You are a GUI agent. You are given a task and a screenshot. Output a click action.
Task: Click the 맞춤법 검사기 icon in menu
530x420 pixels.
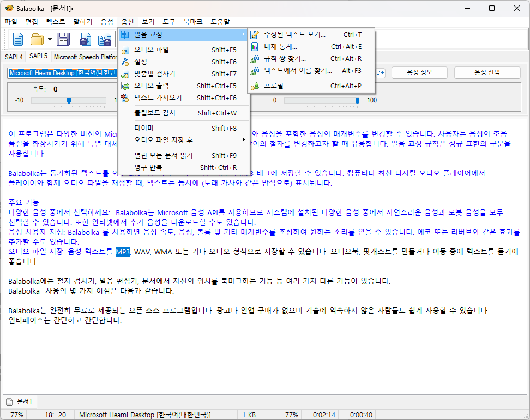click(125, 74)
